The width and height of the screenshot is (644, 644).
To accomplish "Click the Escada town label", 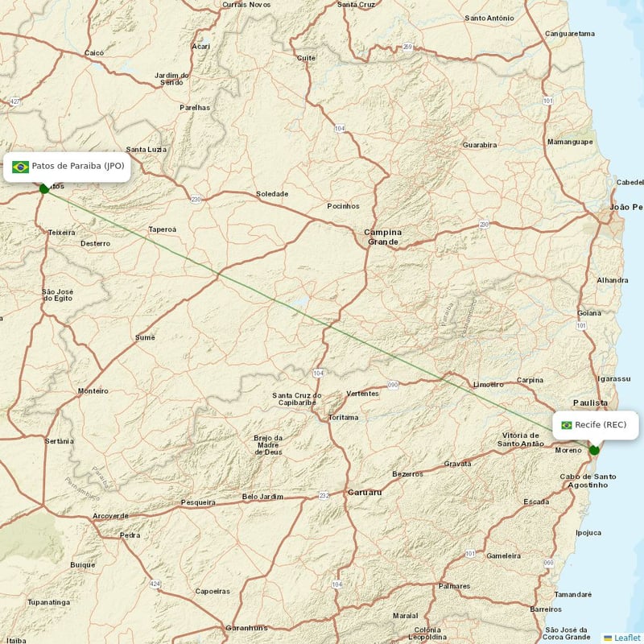I will tap(536, 502).
